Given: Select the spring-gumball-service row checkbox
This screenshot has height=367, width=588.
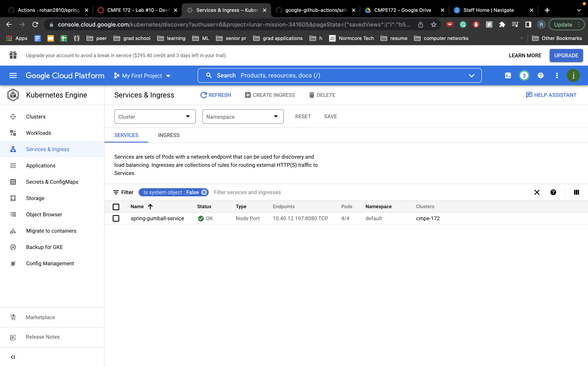Looking at the screenshot, I should pyautogui.click(x=116, y=218).
